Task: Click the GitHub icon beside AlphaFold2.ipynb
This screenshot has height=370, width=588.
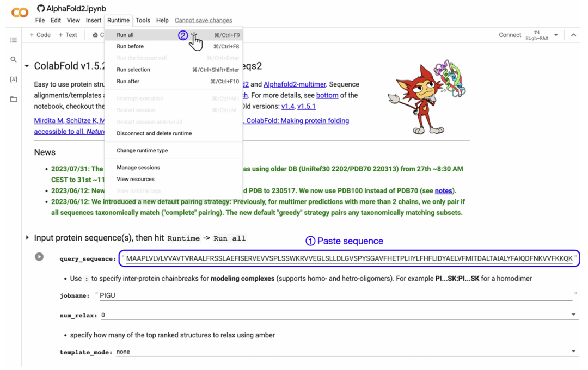Action: point(40,8)
